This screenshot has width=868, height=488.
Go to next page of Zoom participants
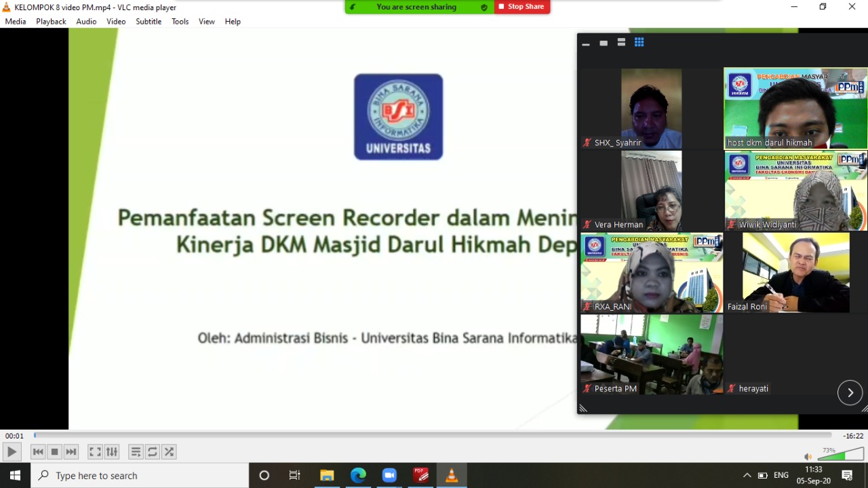(x=850, y=393)
